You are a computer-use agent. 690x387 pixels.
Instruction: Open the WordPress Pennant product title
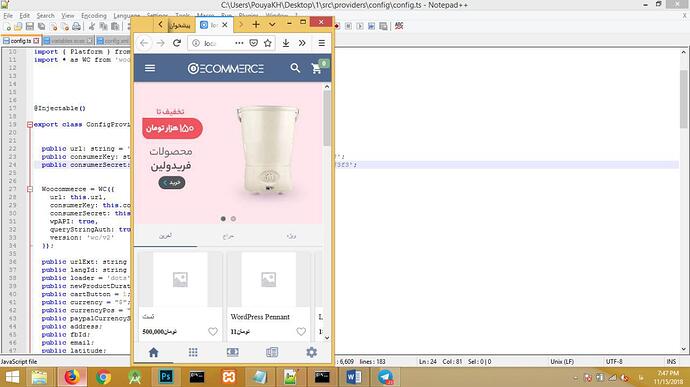click(260, 317)
